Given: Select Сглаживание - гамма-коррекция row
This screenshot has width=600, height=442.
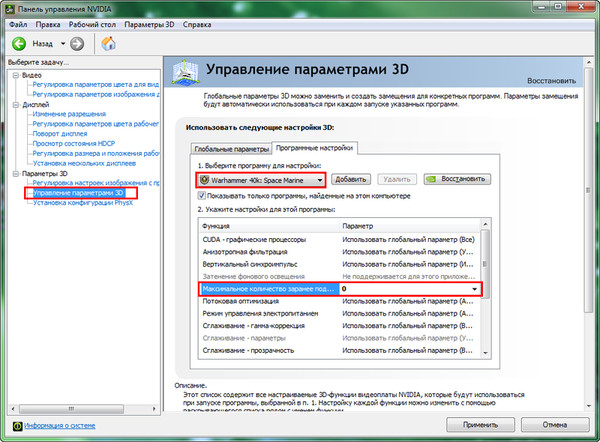Looking at the screenshot, I should tap(340, 326).
